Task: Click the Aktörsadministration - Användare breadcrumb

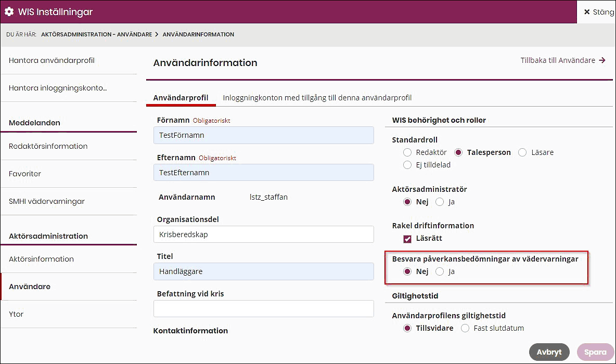Action: [96, 34]
